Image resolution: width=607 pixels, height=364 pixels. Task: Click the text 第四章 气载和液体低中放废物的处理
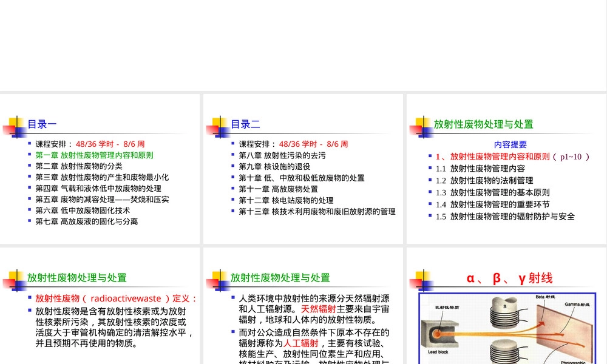98,189
